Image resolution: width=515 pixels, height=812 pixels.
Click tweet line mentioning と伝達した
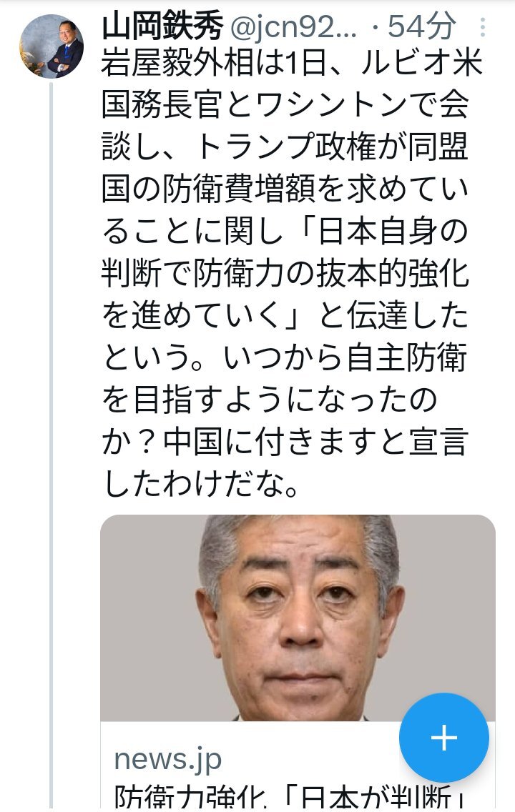tap(285, 316)
